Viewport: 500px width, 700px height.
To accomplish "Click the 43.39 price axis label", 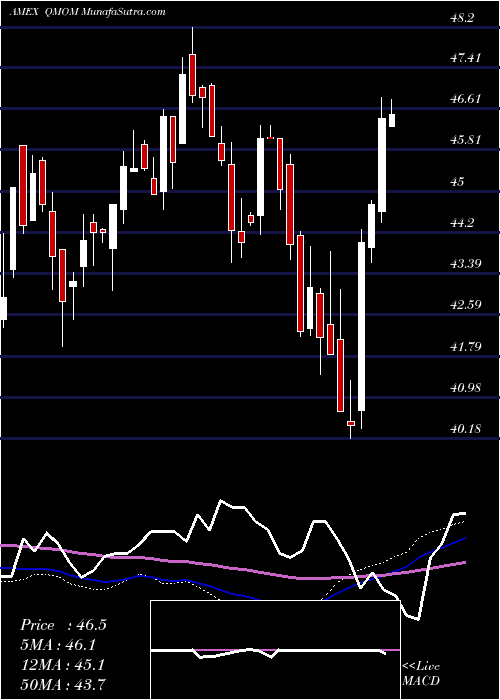I will pos(466,263).
